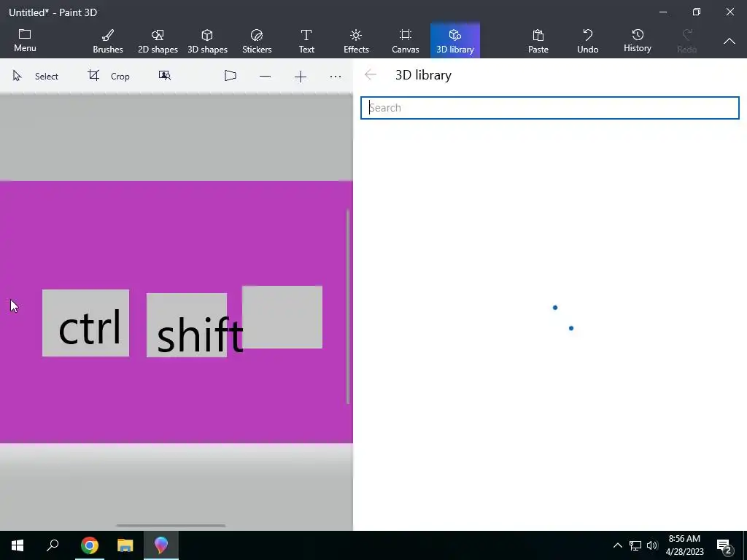Activate the Select tool

(x=36, y=76)
